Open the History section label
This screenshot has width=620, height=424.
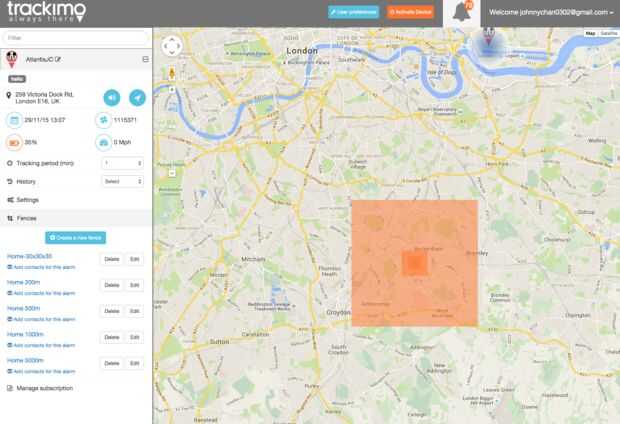point(26,182)
